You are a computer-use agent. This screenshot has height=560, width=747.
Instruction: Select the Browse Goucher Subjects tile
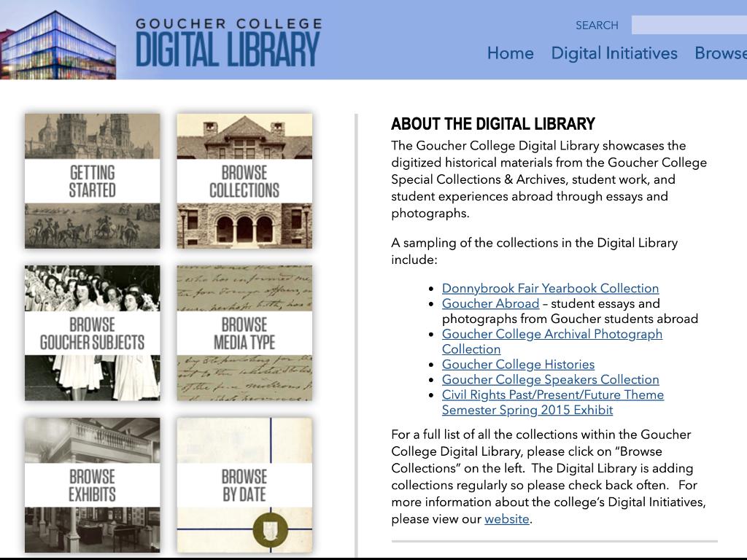(x=92, y=333)
